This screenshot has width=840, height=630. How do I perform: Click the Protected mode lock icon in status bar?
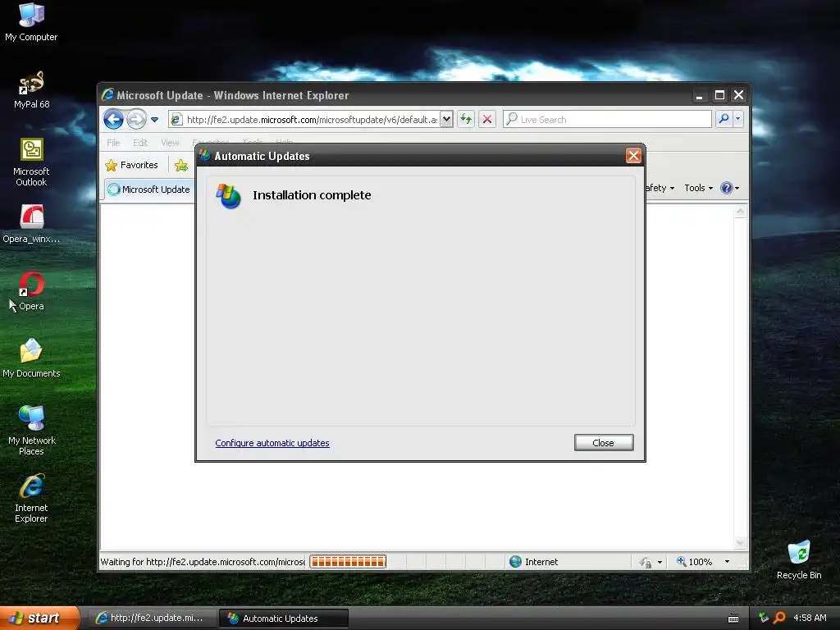coord(646,562)
